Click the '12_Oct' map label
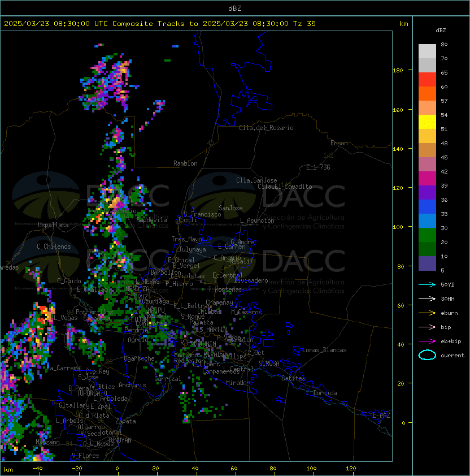 tap(254, 353)
